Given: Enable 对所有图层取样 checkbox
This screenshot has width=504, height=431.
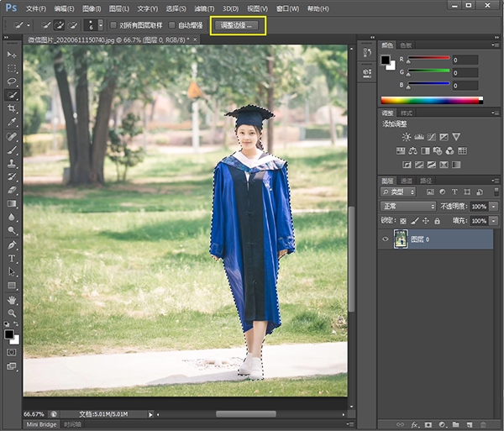Looking at the screenshot, I should pos(114,25).
